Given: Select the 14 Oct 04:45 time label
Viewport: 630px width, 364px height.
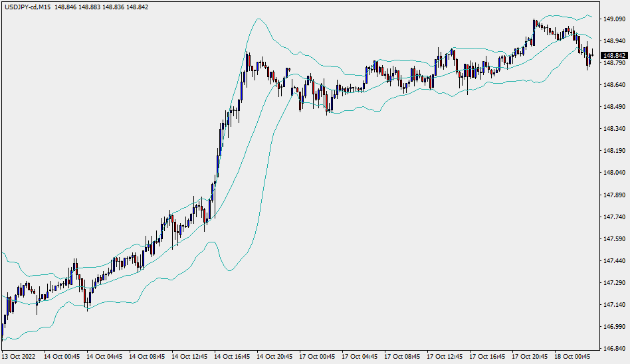Looking at the screenshot, I should click(105, 357).
